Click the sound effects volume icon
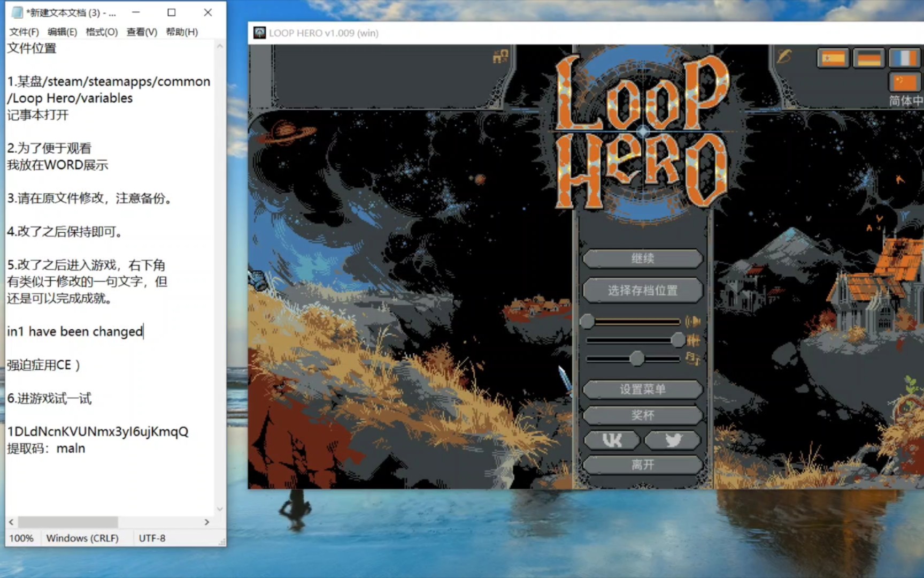This screenshot has height=578, width=924. click(x=693, y=340)
